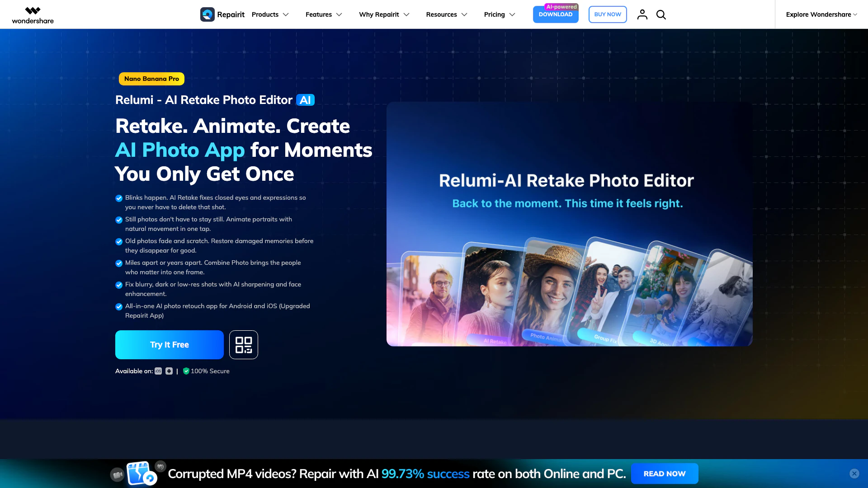
Task: Open the QR code button
Action: tap(243, 345)
